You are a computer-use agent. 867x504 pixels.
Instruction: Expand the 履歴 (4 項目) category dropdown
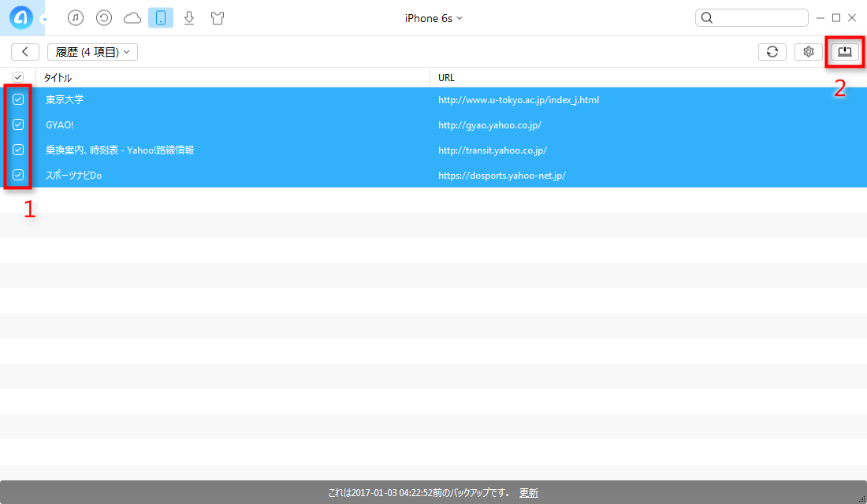(92, 52)
